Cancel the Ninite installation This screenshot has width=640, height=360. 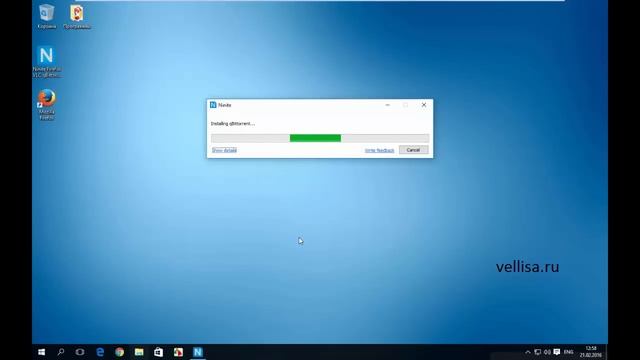pyautogui.click(x=413, y=150)
